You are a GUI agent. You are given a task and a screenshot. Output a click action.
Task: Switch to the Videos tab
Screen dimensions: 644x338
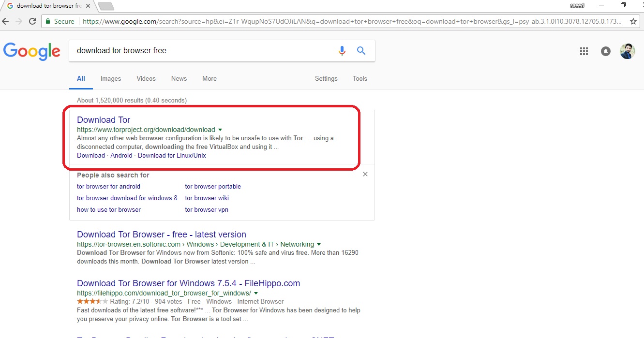click(x=146, y=78)
